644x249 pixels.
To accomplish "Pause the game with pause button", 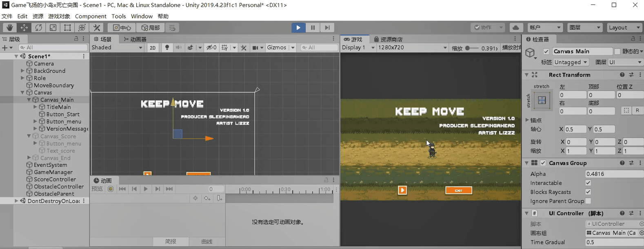I will [x=313, y=27].
